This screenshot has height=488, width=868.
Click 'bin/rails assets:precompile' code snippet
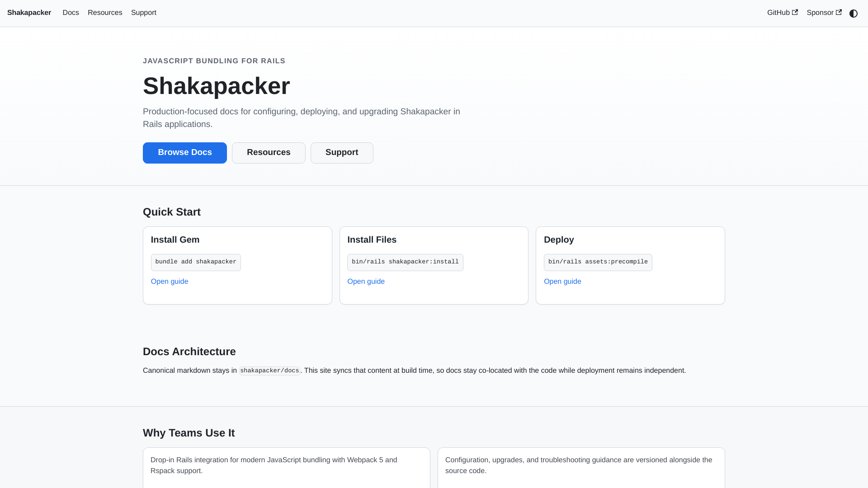pyautogui.click(x=598, y=262)
